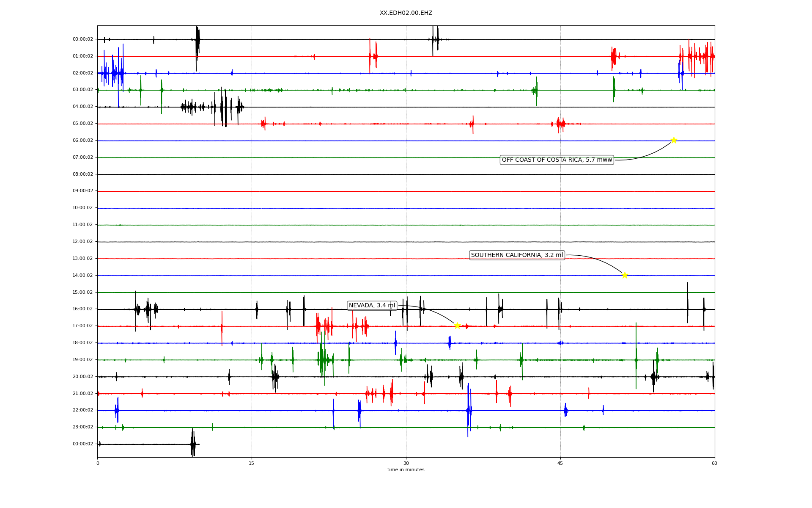Click the 14:00:02 time axis label
Image resolution: width=812 pixels, height=508 pixels.
(83, 276)
